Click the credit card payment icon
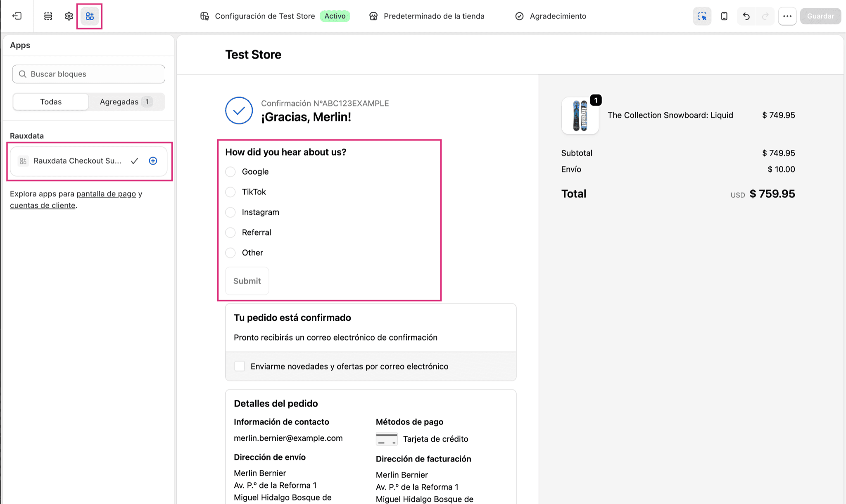This screenshot has height=504, width=846. [x=387, y=439]
